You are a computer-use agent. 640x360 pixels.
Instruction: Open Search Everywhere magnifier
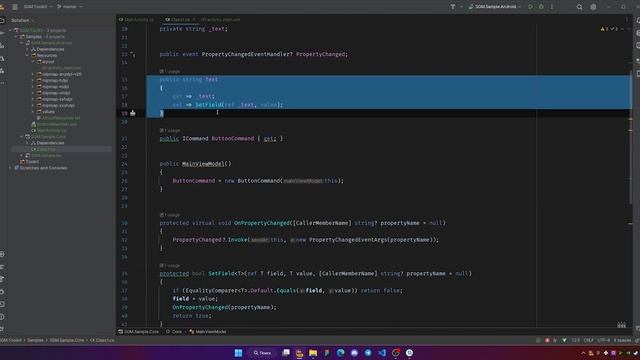point(579,7)
